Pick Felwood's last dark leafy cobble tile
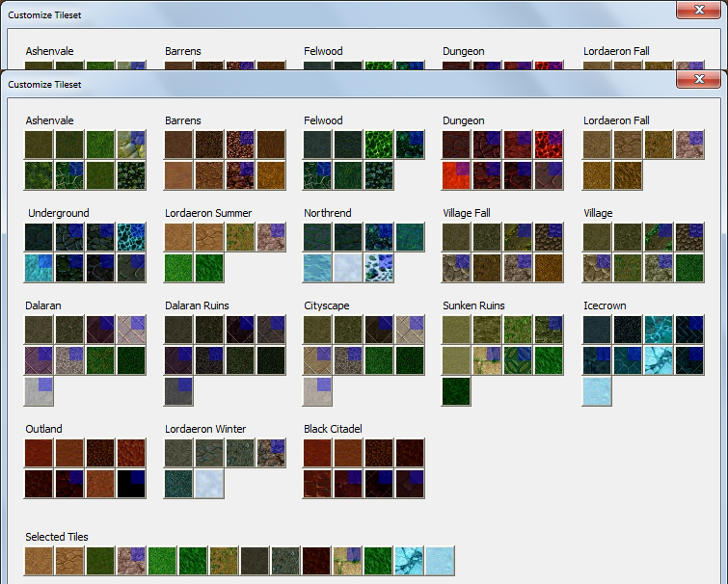 click(379, 175)
